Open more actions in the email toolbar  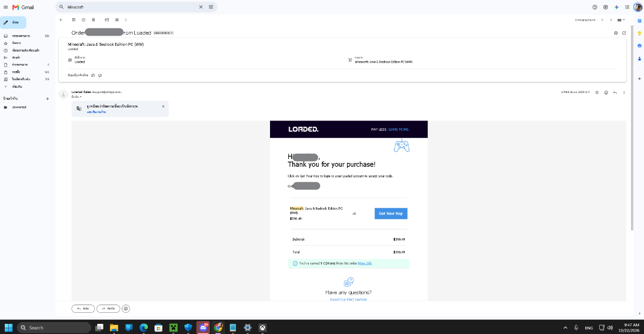click(x=126, y=20)
